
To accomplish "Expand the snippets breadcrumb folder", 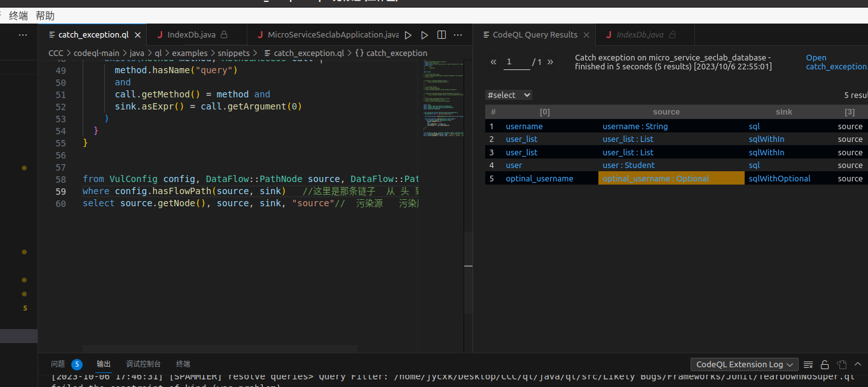I will (x=234, y=53).
